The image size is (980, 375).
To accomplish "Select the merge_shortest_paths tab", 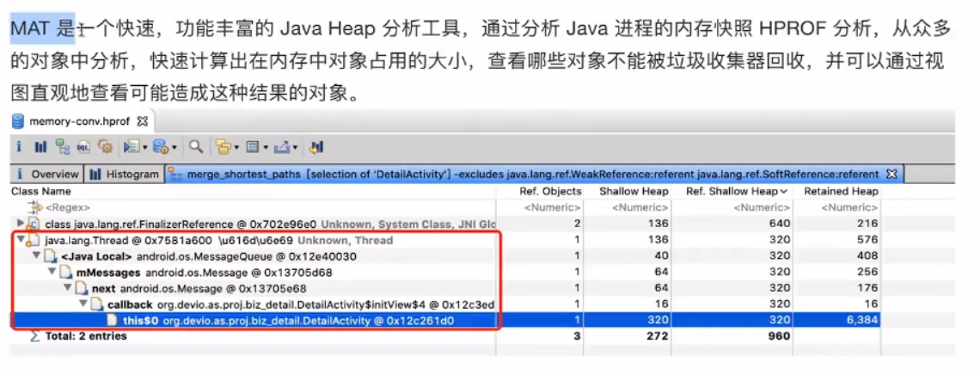I will pos(535,174).
